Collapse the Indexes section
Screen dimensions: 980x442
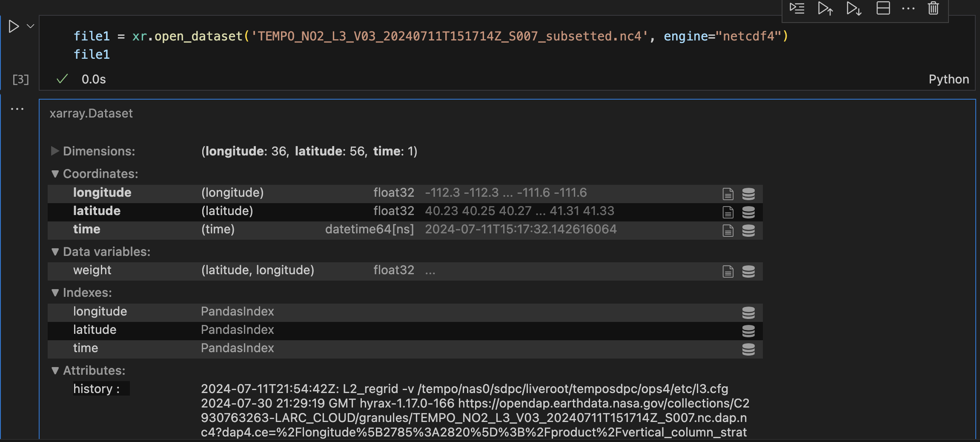(x=55, y=293)
